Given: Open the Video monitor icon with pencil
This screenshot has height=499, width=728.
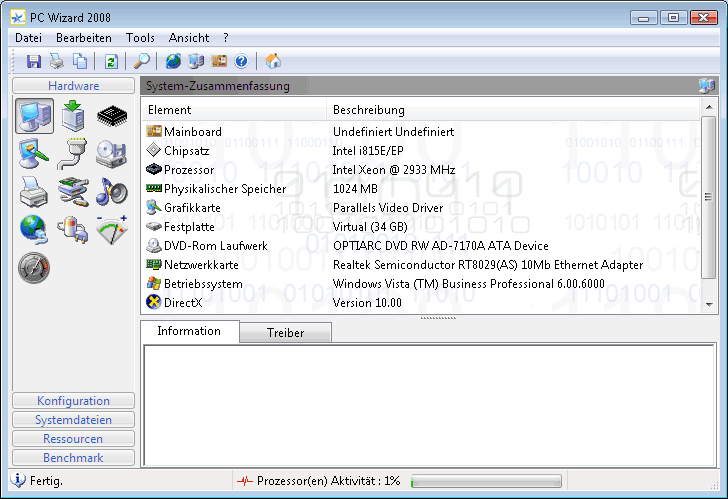Looking at the screenshot, I should pos(34,154).
